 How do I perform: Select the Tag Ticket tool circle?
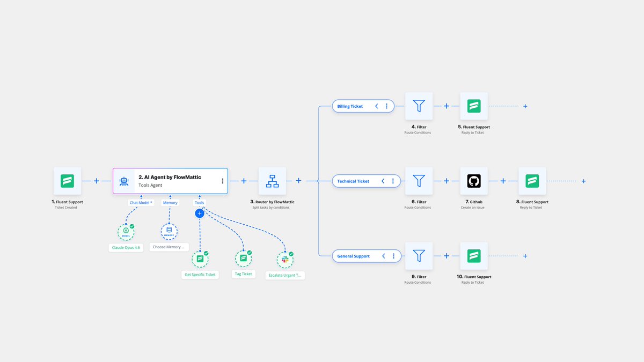[x=243, y=259]
